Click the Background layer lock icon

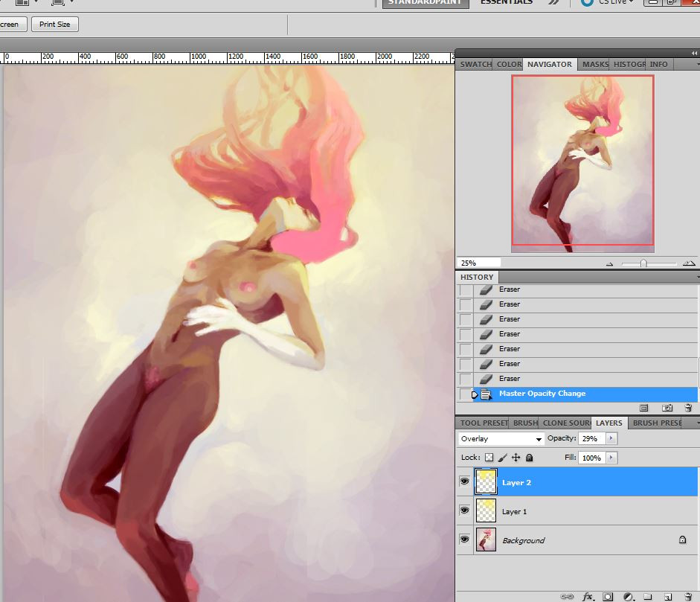pyautogui.click(x=682, y=540)
